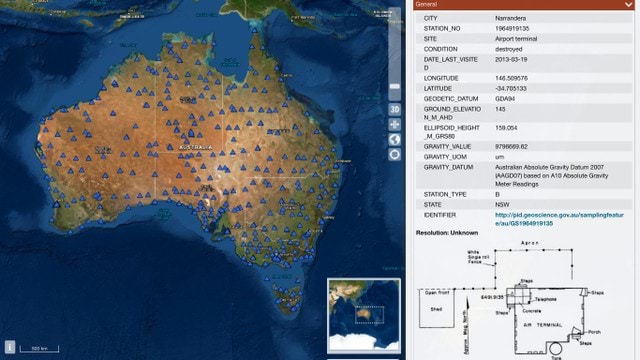Select the state value NSW

502,204
